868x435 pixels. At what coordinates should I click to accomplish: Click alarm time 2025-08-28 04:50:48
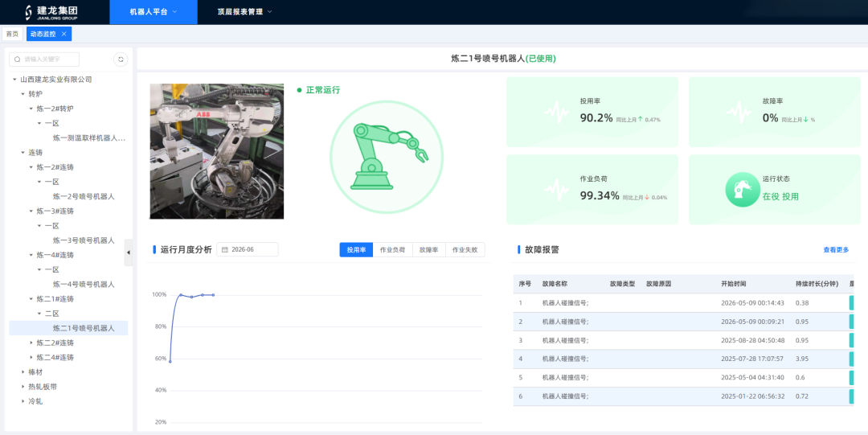[753, 340]
